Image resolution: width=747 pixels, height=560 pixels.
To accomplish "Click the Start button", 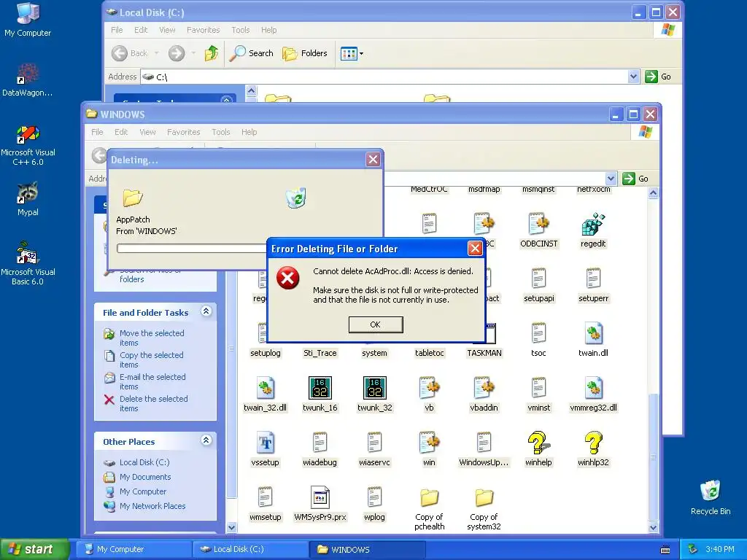I will click(34, 549).
